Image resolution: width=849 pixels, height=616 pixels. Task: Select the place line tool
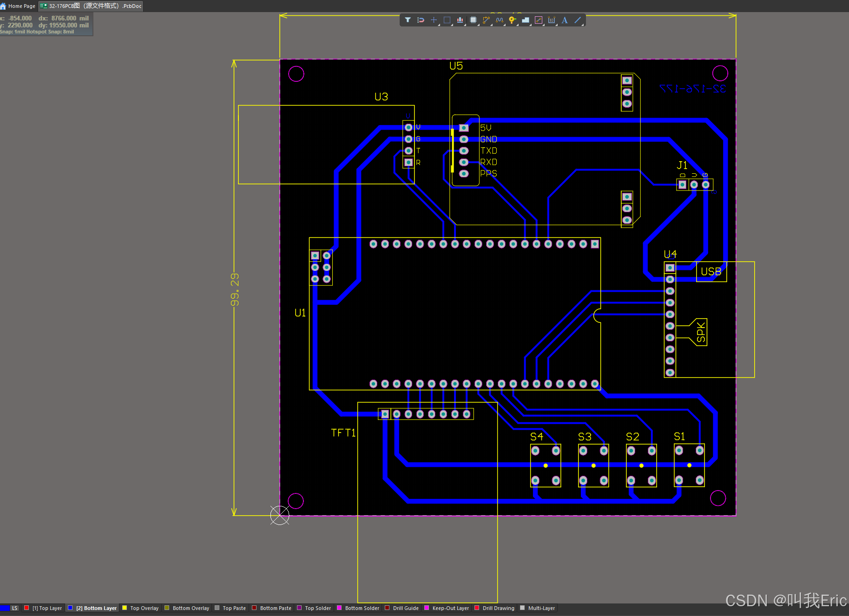coord(578,20)
